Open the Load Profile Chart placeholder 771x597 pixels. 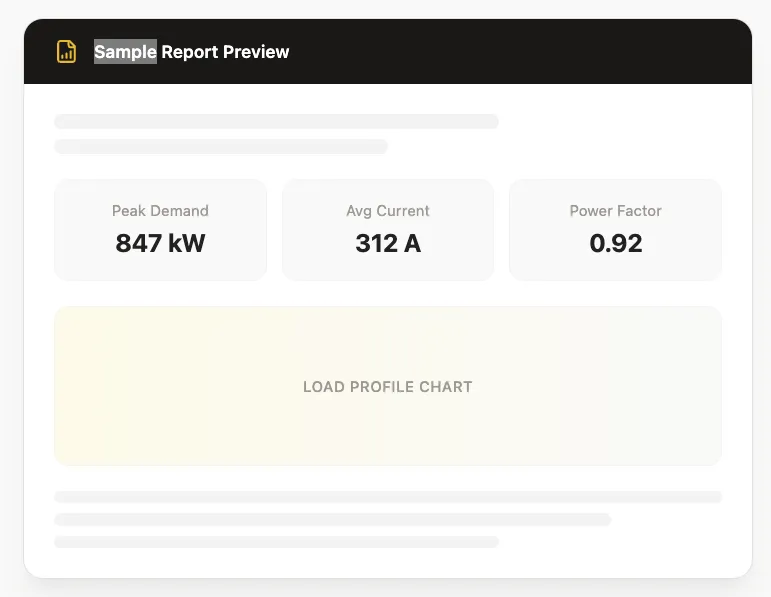tap(388, 386)
